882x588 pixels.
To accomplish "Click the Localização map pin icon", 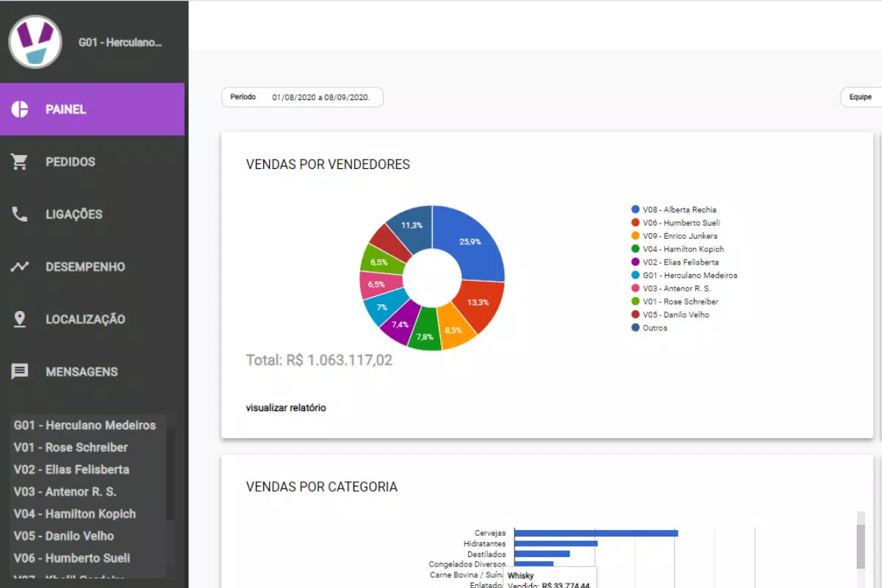I will [20, 319].
